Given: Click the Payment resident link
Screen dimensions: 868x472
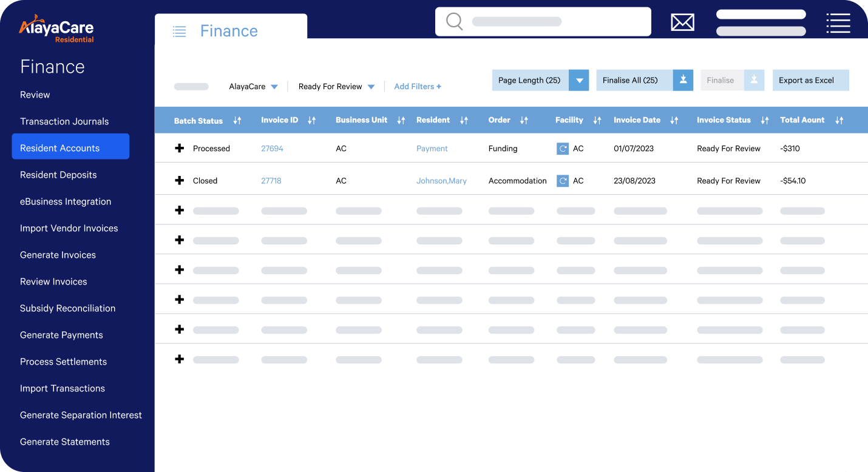Looking at the screenshot, I should 432,149.
